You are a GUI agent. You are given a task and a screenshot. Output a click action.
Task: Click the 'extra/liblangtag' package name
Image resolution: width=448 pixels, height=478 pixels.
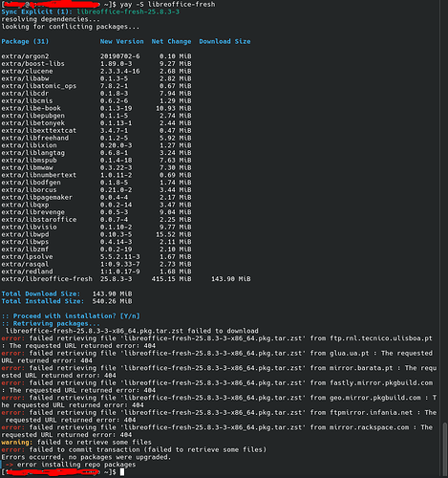click(x=32, y=153)
